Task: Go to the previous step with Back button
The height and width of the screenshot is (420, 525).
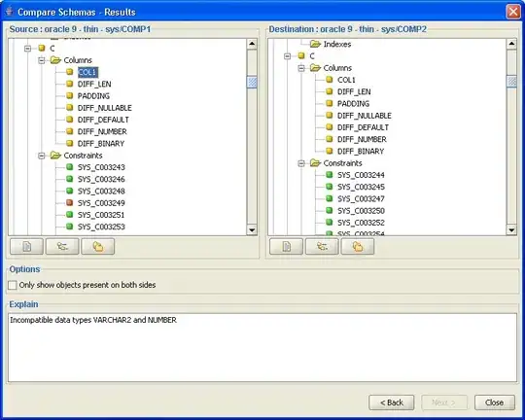Action: coord(392,402)
